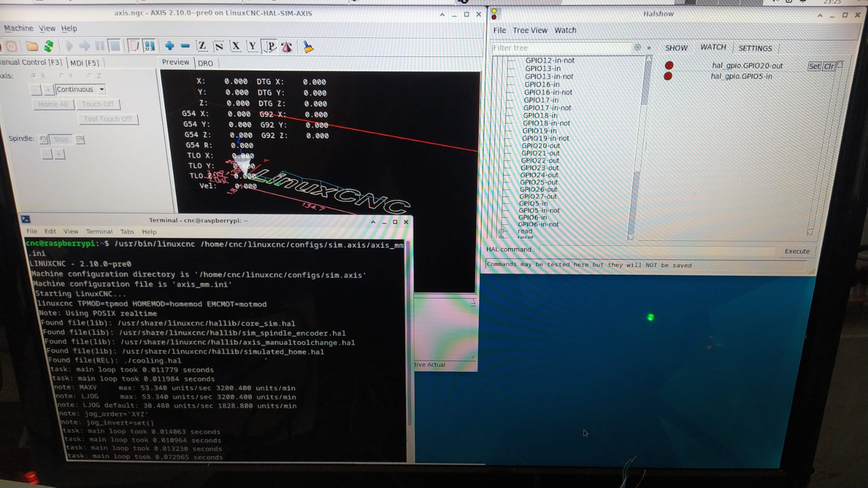Screen dimensions: 868x488
Task: Open the Halshow File menu
Action: click(499, 30)
